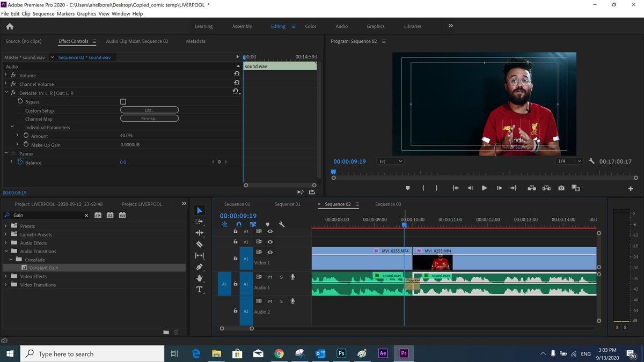Click Mark In button in Program monitor

pos(423,188)
